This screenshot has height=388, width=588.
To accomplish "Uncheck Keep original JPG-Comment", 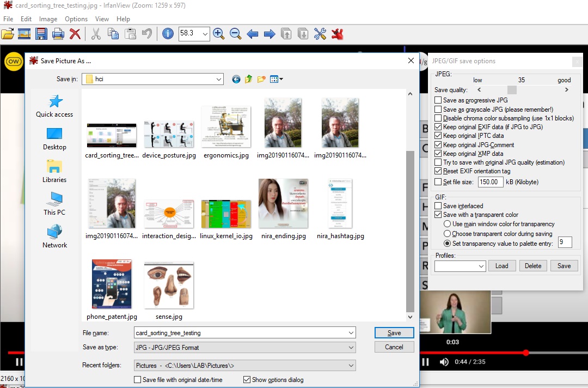I will pyautogui.click(x=438, y=145).
